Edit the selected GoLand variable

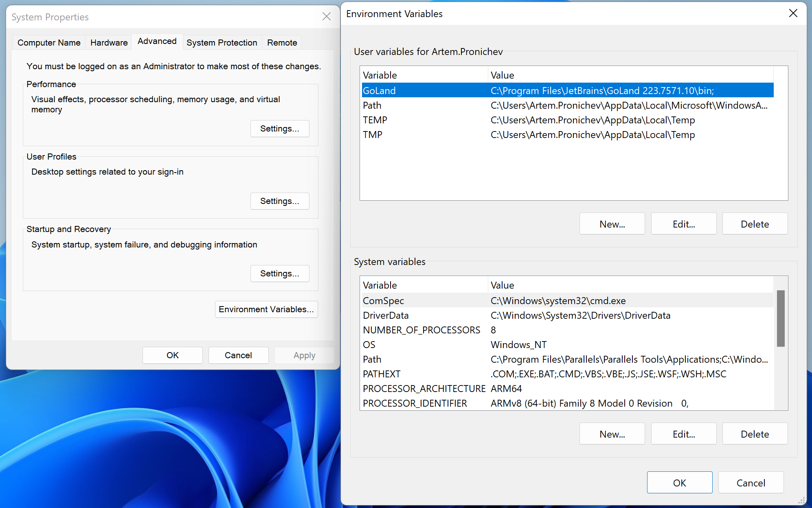(683, 223)
